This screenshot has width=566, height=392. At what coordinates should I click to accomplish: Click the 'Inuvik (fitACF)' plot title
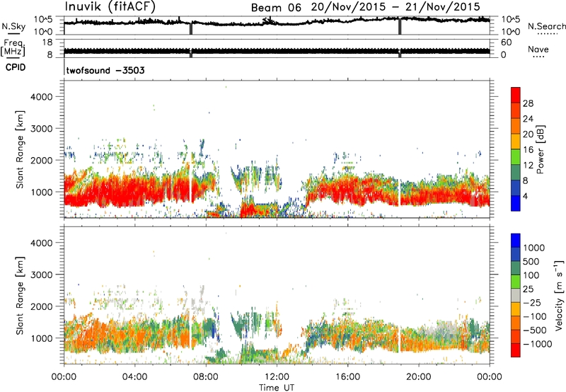(110, 7)
